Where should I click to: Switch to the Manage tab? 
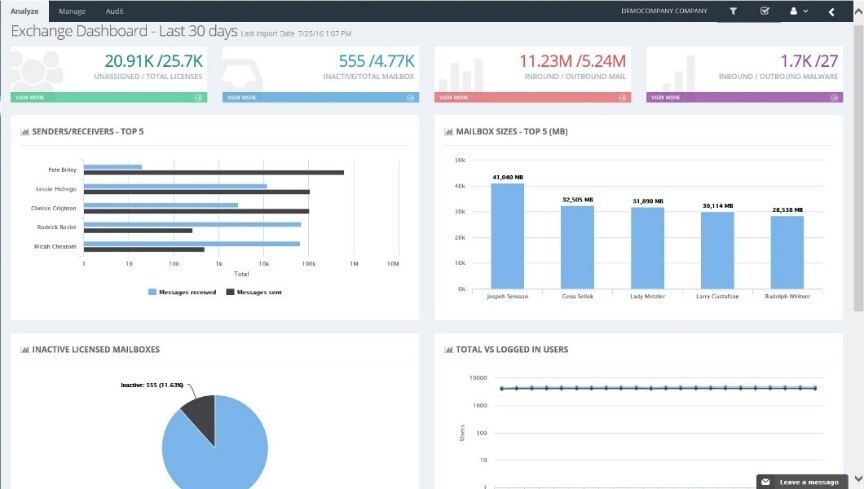72,11
